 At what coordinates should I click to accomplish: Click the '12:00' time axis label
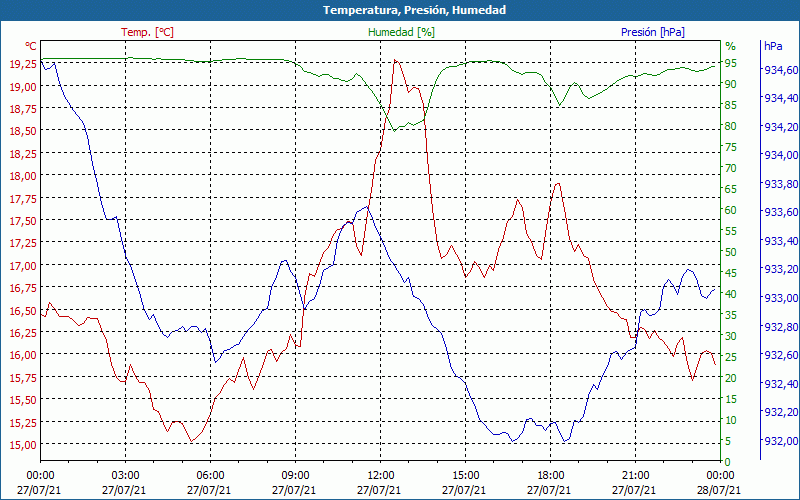click(x=380, y=477)
